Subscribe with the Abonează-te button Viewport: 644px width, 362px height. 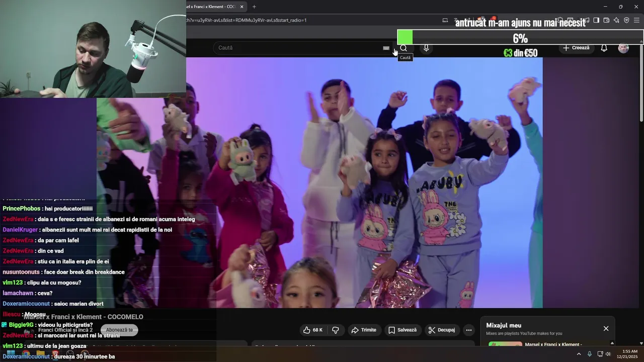(x=119, y=330)
